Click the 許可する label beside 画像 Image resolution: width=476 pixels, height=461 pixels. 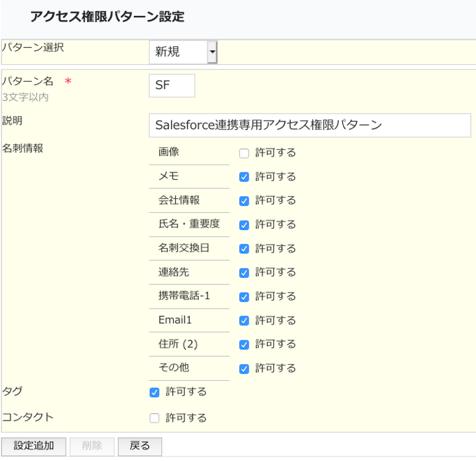[x=275, y=153]
